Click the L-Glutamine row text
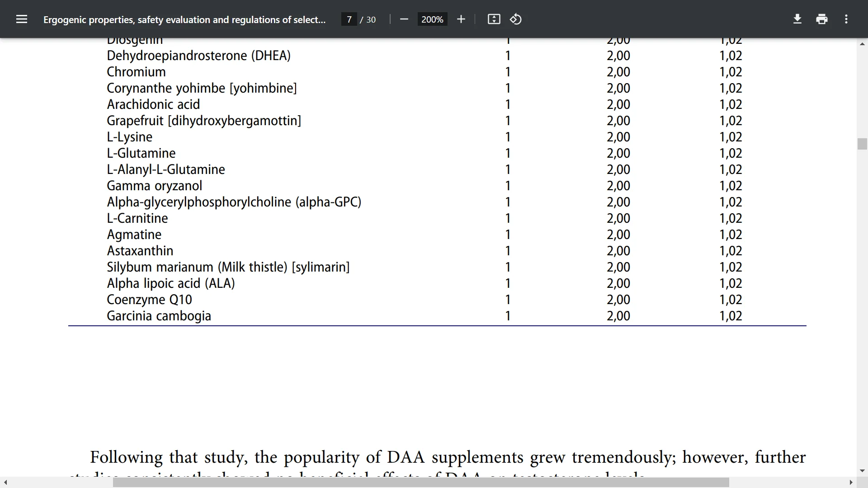The height and width of the screenshot is (488, 868). (141, 153)
